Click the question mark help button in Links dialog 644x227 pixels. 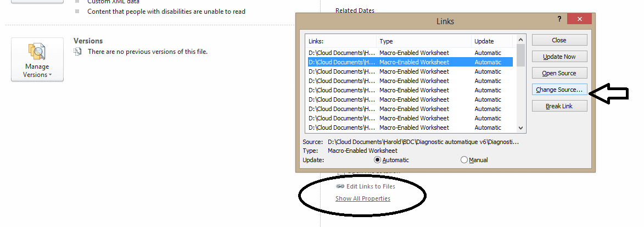[559, 19]
